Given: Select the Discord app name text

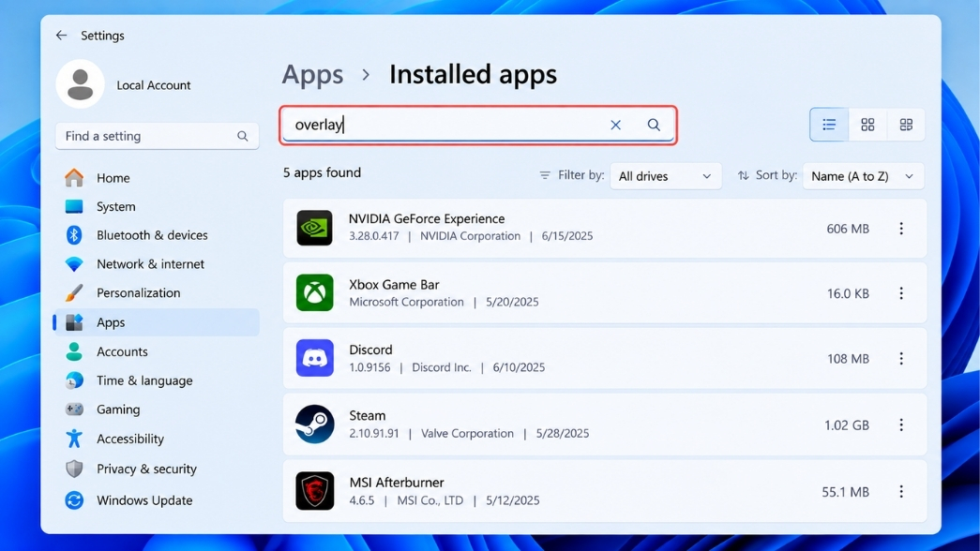Looking at the screenshot, I should 370,350.
